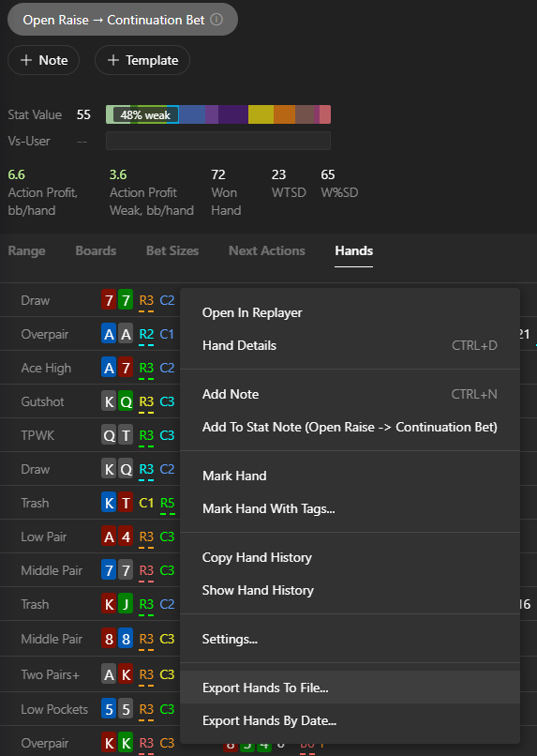Select Add Note in the context menu

(350, 394)
